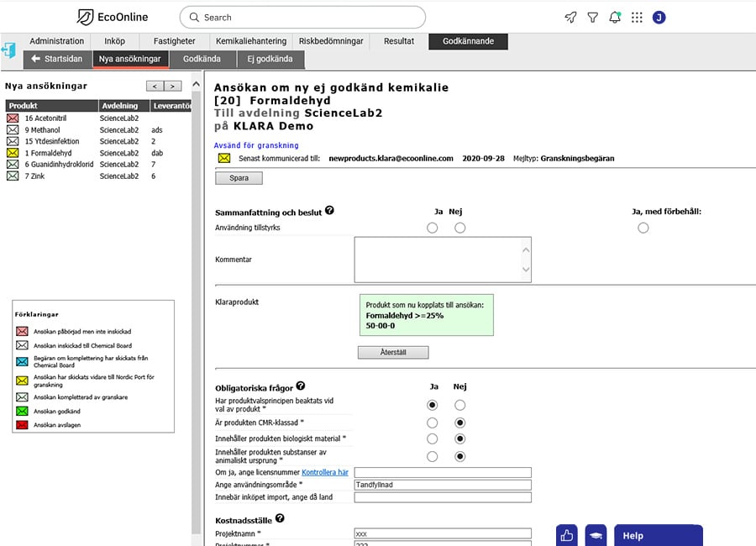756x546 pixels.
Task: Select Nej for animaliskt ursprung question
Action: 460,456
